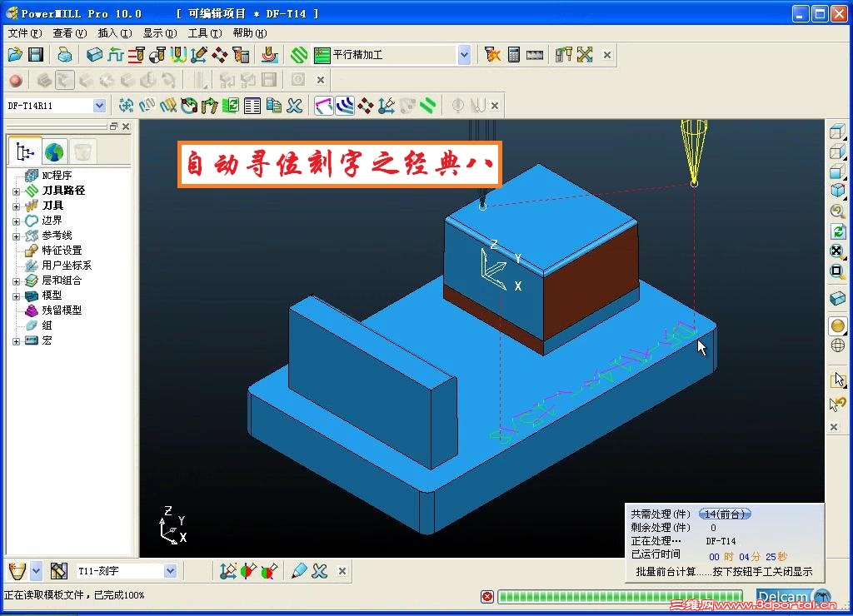Click the red record ball in the simulation toolbar
The image size is (853, 616).
16,81
